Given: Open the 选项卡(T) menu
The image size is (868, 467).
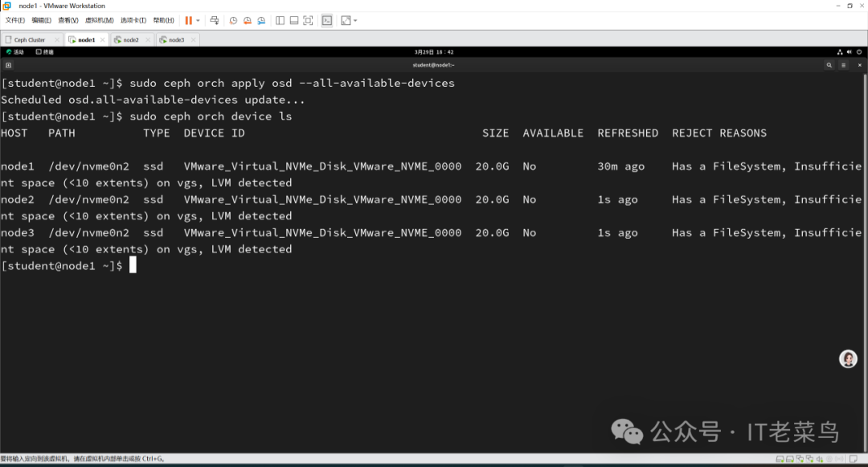Looking at the screenshot, I should pos(133,20).
